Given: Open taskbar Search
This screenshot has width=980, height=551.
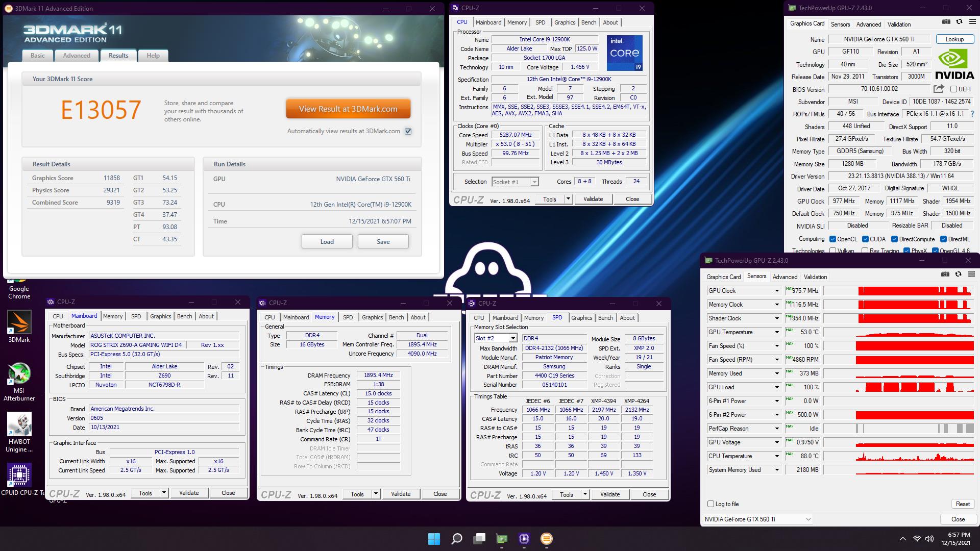Looking at the screenshot, I should 457,539.
